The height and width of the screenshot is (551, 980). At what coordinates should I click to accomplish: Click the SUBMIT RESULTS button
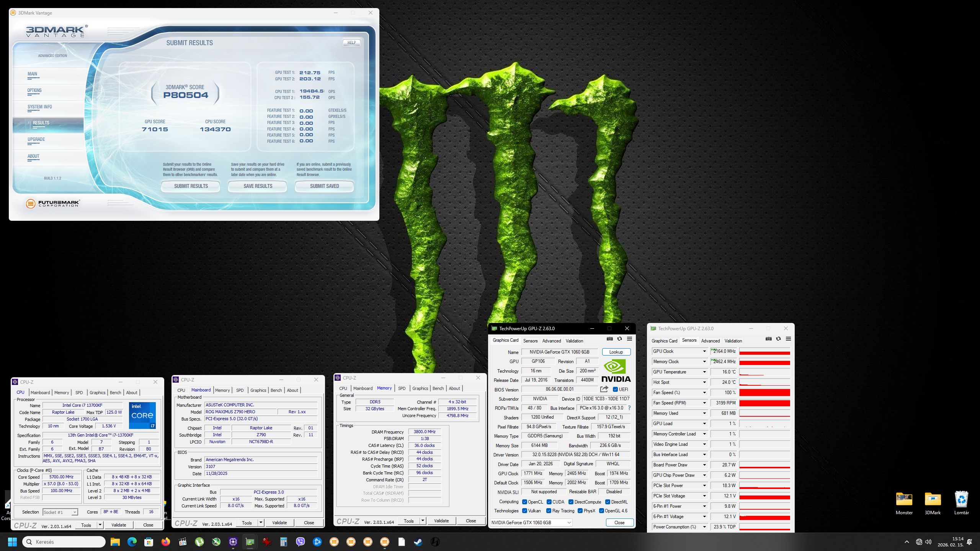click(191, 186)
